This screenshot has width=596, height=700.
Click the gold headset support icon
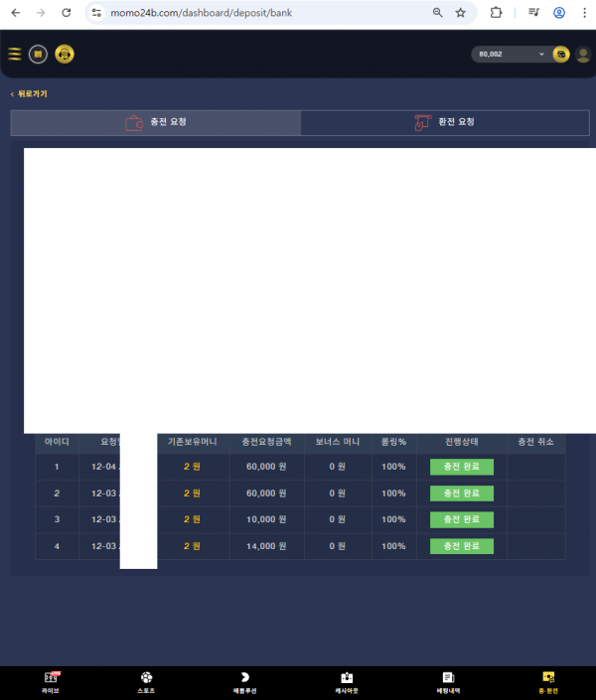coord(65,55)
